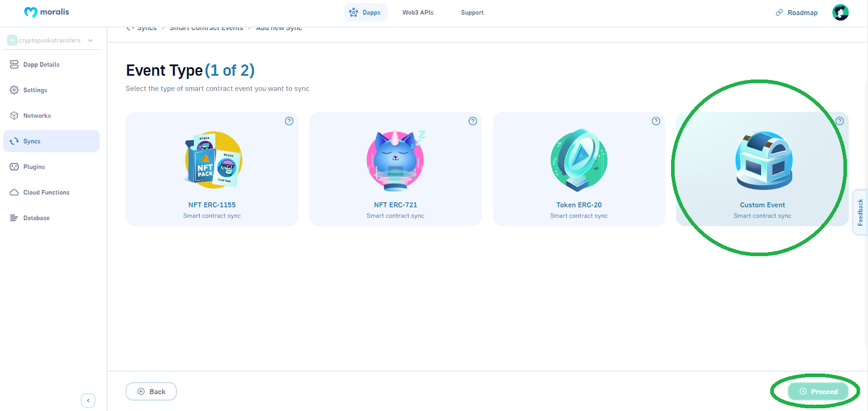The width and height of the screenshot is (868, 411).
Task: Go to the Support tab
Action: (x=472, y=12)
